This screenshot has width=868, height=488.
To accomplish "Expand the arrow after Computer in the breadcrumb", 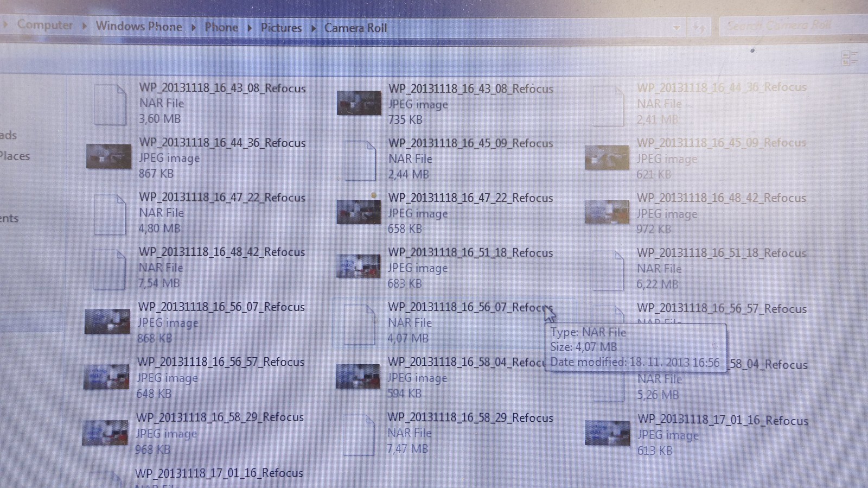I will pos(85,26).
